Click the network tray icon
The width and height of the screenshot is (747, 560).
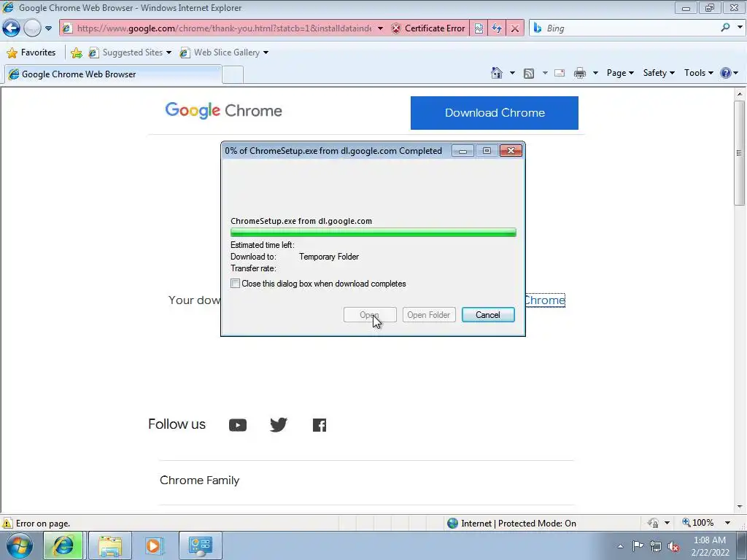point(656,547)
